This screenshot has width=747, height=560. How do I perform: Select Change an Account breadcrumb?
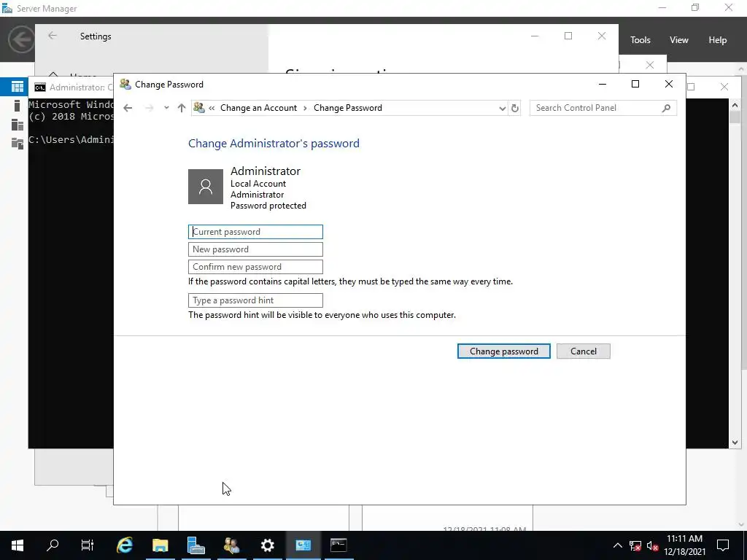pos(258,108)
